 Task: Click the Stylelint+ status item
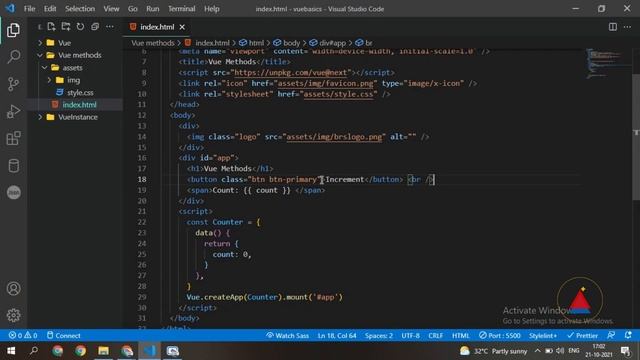coord(543,336)
